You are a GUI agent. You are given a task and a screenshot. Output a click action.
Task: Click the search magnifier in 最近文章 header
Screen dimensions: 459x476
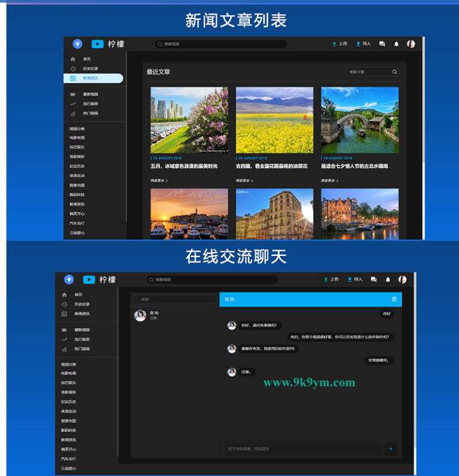point(395,72)
